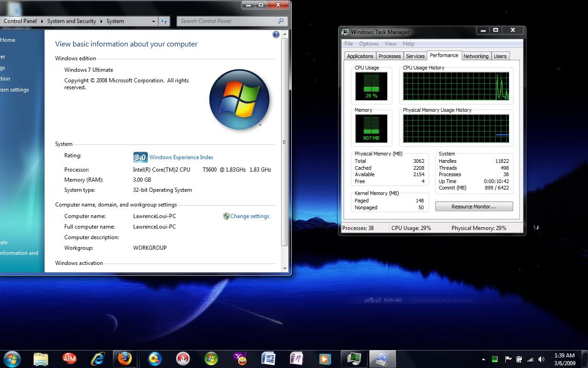Click the yellow-blue round icon after Firefox
Image resolution: width=588 pixels, height=368 pixels.
tap(155, 359)
